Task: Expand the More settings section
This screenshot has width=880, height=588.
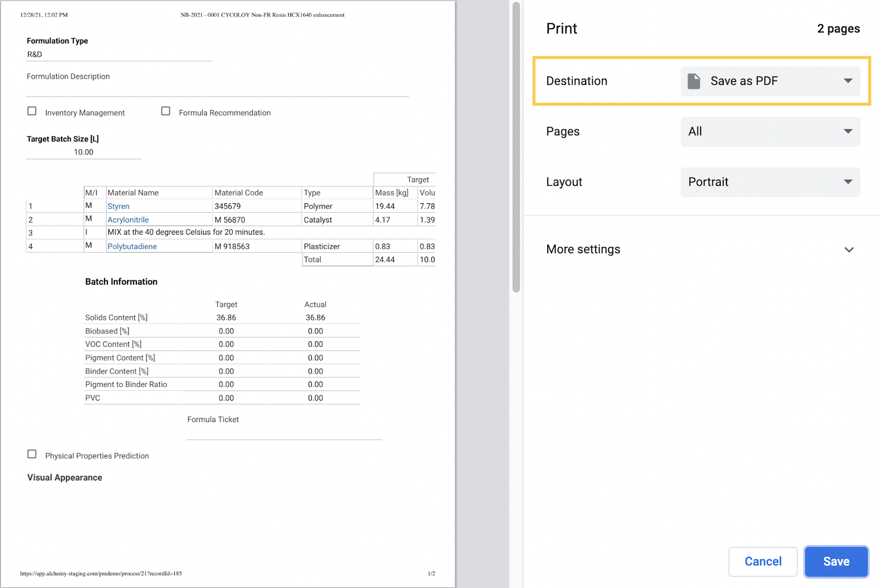Action: click(x=701, y=249)
